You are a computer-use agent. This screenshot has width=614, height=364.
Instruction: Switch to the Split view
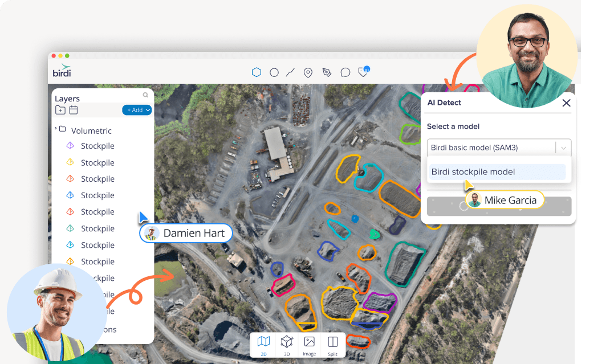pos(332,346)
